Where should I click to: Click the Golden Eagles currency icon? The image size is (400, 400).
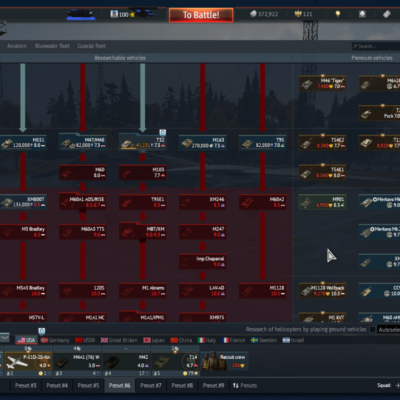(298, 14)
